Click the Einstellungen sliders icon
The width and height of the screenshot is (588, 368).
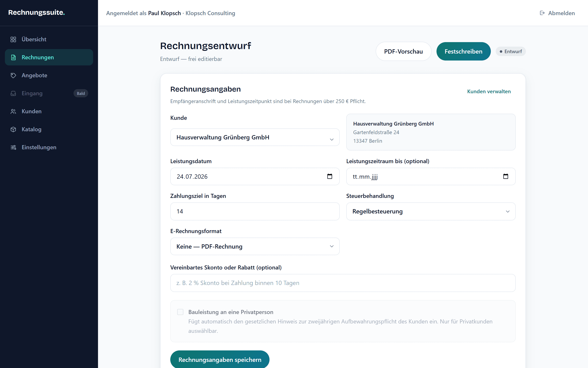click(13, 147)
